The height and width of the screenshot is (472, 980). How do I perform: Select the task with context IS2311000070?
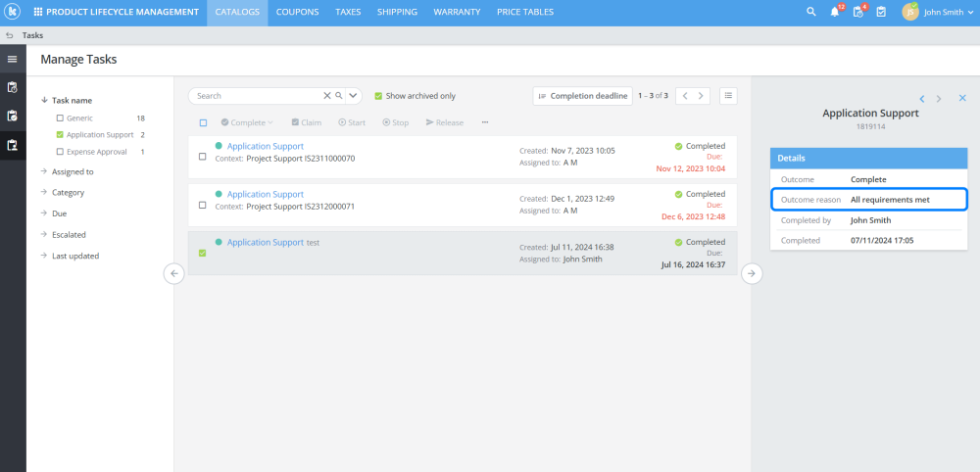(202, 157)
